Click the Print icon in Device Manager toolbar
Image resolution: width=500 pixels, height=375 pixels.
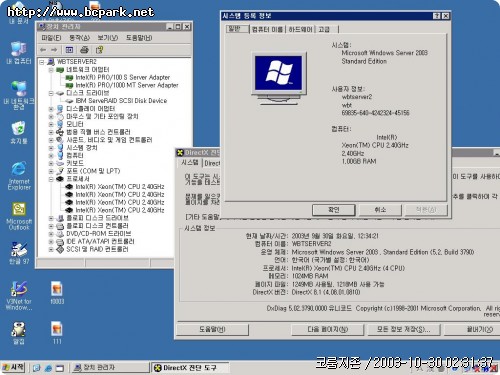point(84,50)
